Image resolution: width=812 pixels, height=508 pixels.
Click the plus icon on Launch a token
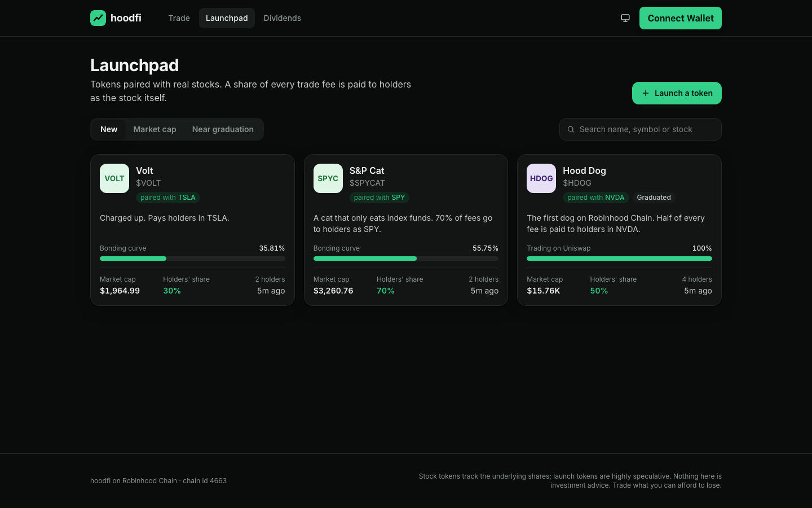[x=646, y=93]
